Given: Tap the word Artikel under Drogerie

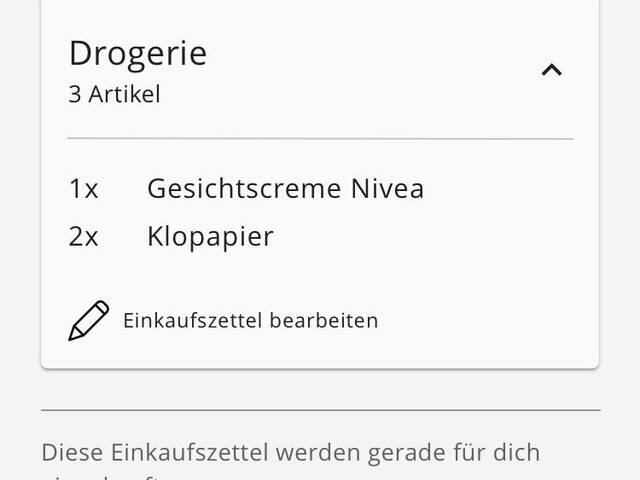Looking at the screenshot, I should (124, 95).
